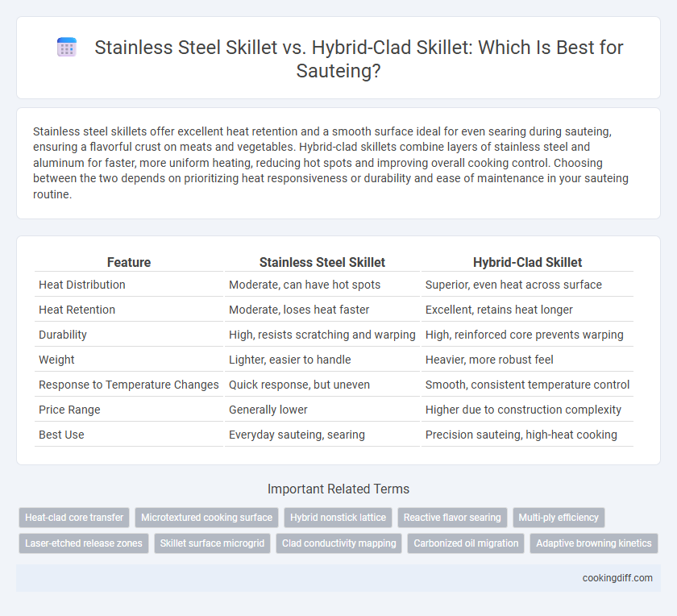Select the Microtextured cooking surface tag
Image resolution: width=677 pixels, height=616 pixels.
click(207, 518)
